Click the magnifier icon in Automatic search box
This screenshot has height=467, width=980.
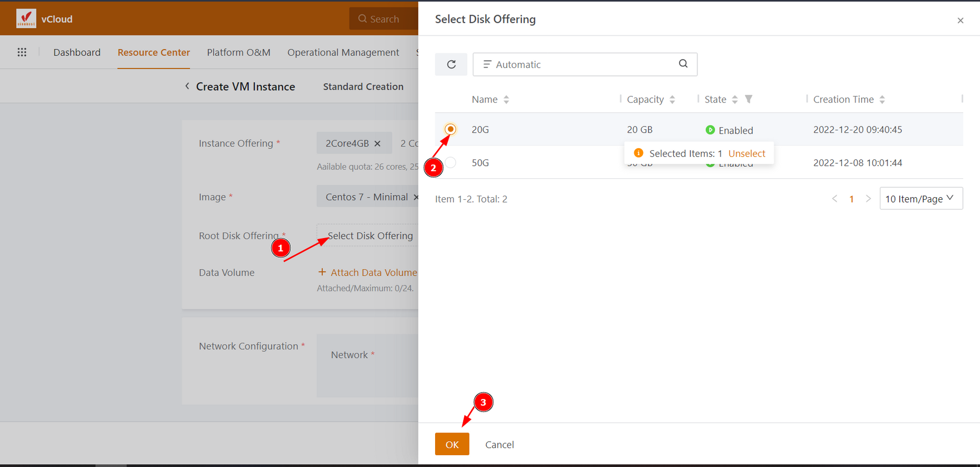coord(683,64)
